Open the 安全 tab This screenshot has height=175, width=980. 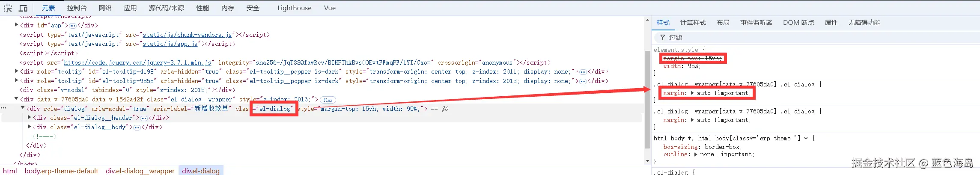tap(253, 8)
